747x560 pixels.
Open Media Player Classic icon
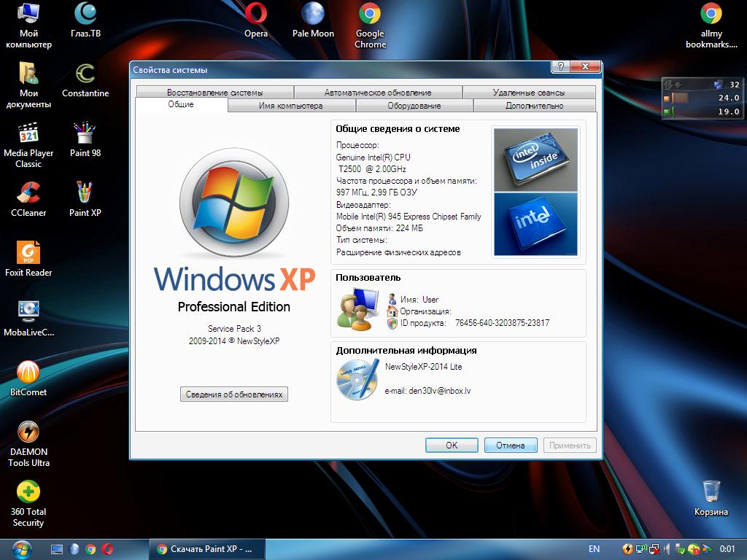coord(28,145)
